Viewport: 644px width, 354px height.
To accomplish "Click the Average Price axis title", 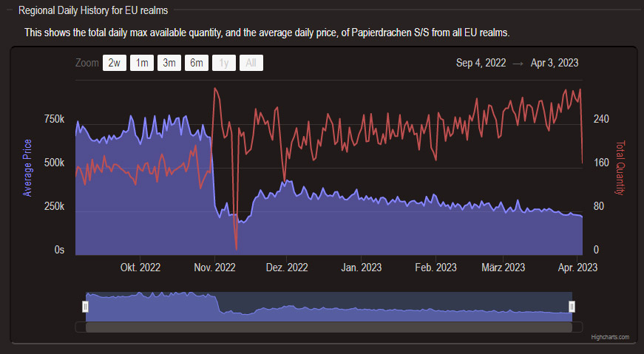I will [28, 168].
